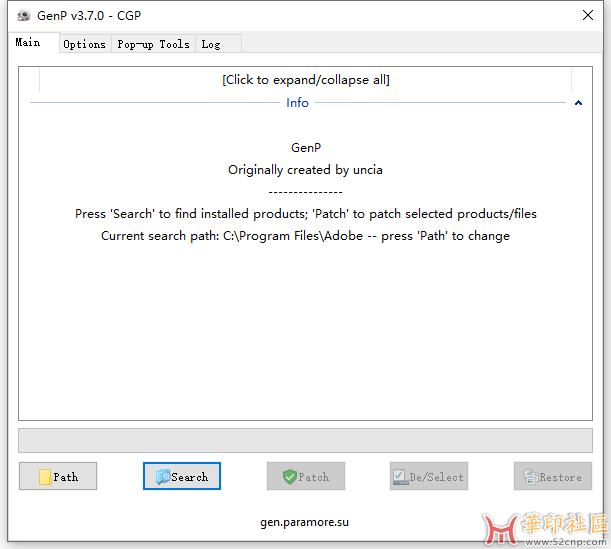
Task: Click the 'Current search path' line
Action: 306,236
